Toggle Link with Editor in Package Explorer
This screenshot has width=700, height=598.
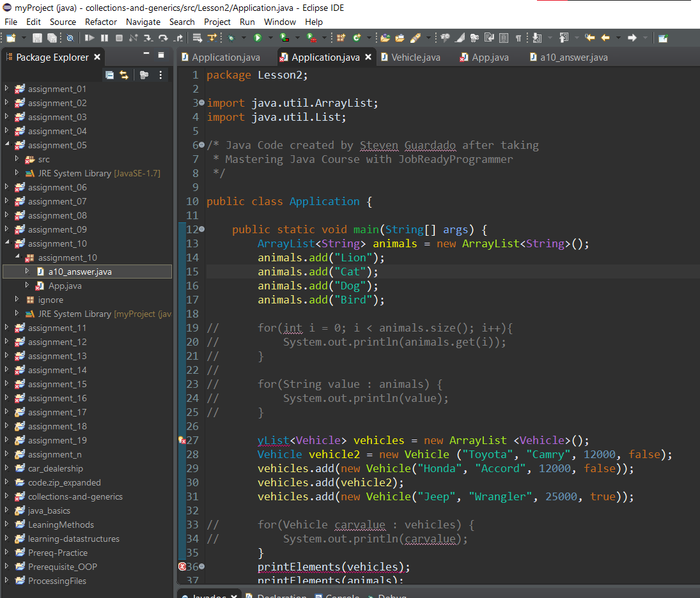(124, 75)
